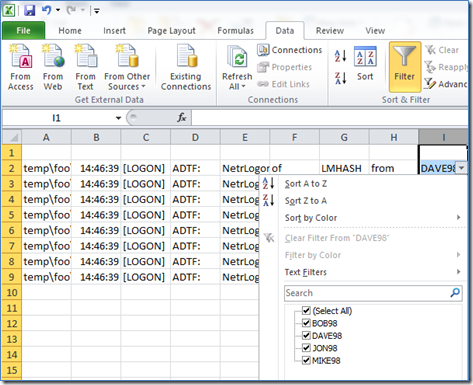Select row 5 header
Image resolution: width=473 pixels, height=385 pixels.
click(12, 215)
